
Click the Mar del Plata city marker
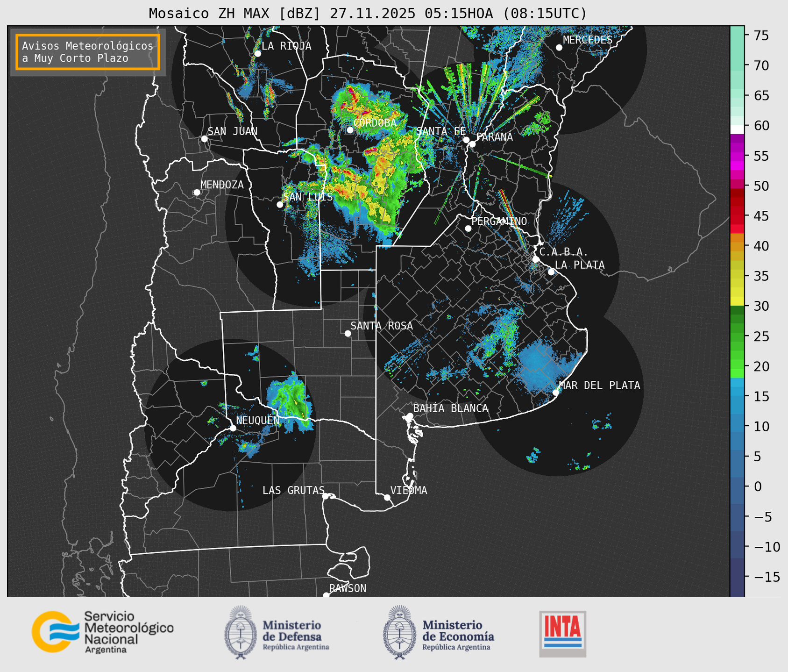555,393
